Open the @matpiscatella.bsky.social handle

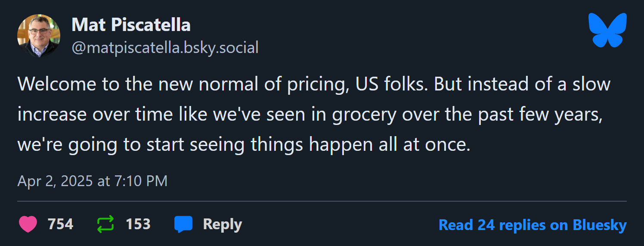tap(165, 47)
